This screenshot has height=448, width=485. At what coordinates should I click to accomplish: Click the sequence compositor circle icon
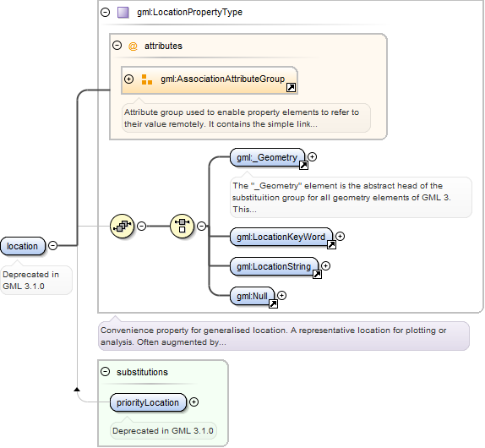(123, 227)
